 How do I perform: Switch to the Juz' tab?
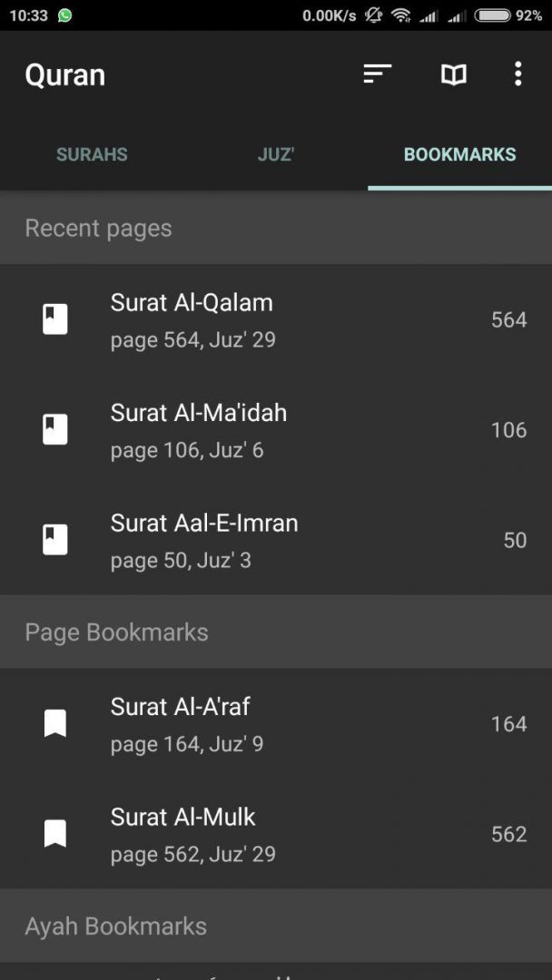click(275, 154)
